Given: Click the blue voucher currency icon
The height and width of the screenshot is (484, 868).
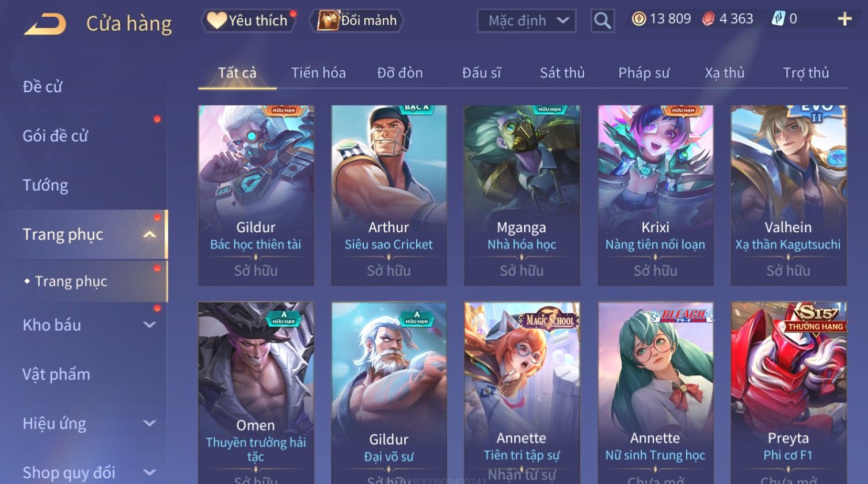Looking at the screenshot, I should [x=778, y=19].
